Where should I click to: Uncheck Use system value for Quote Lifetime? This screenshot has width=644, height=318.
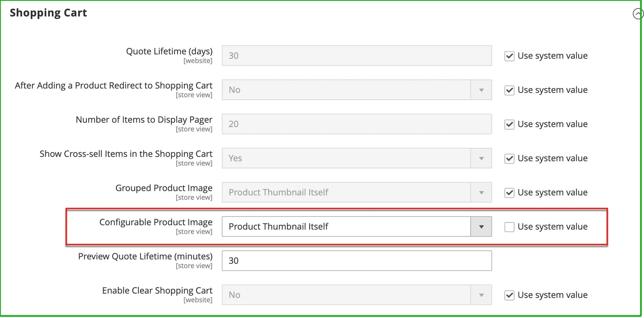pos(509,56)
